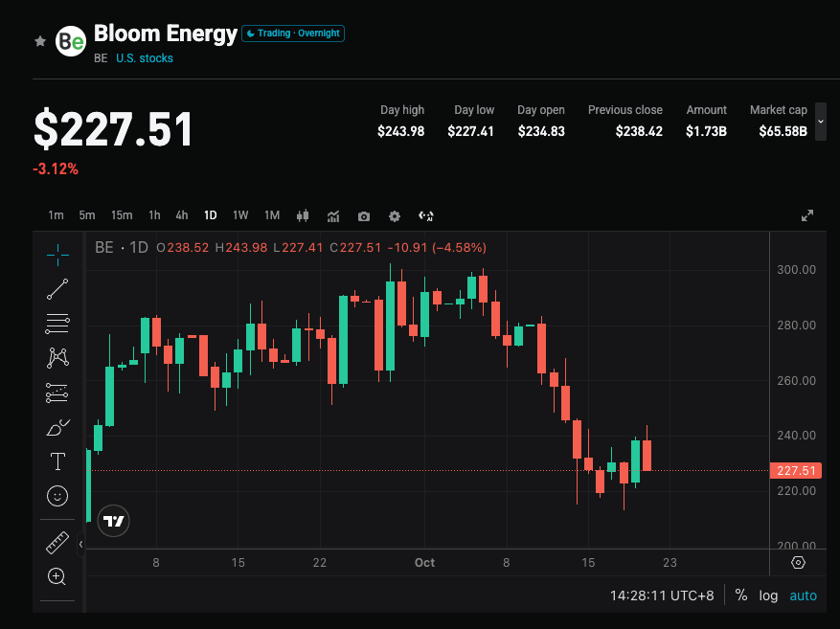Image resolution: width=840 pixels, height=629 pixels.
Task: Open the indicators menu
Action: 333,215
